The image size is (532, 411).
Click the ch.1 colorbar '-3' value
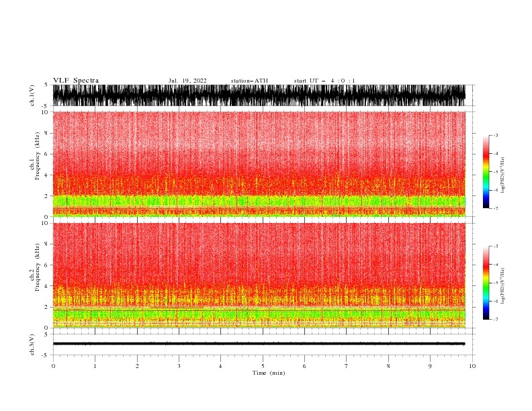pos(496,135)
